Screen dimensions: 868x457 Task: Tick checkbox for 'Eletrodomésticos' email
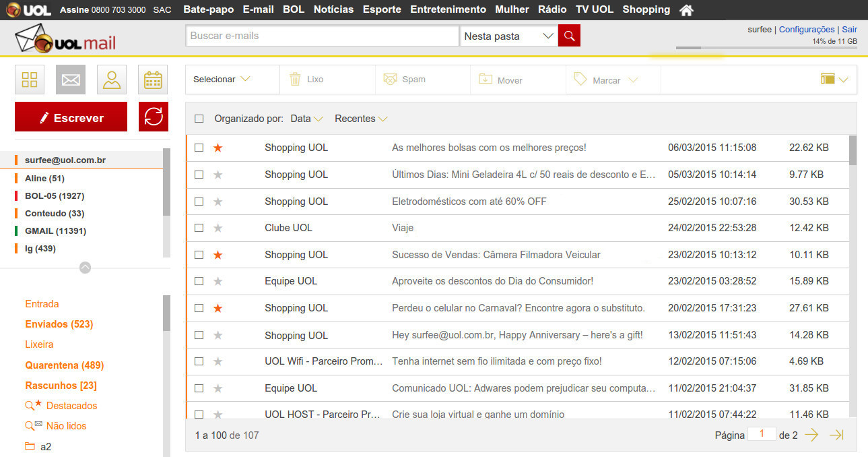coord(199,202)
